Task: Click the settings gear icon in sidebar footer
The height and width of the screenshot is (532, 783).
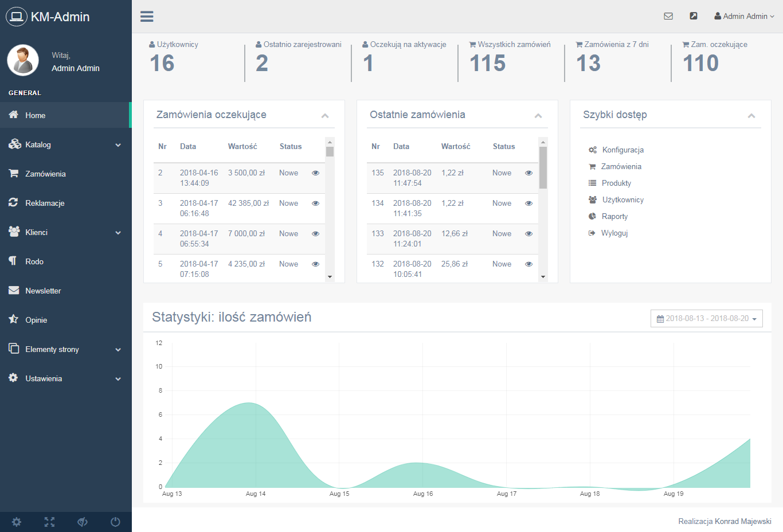Action: pos(17,522)
